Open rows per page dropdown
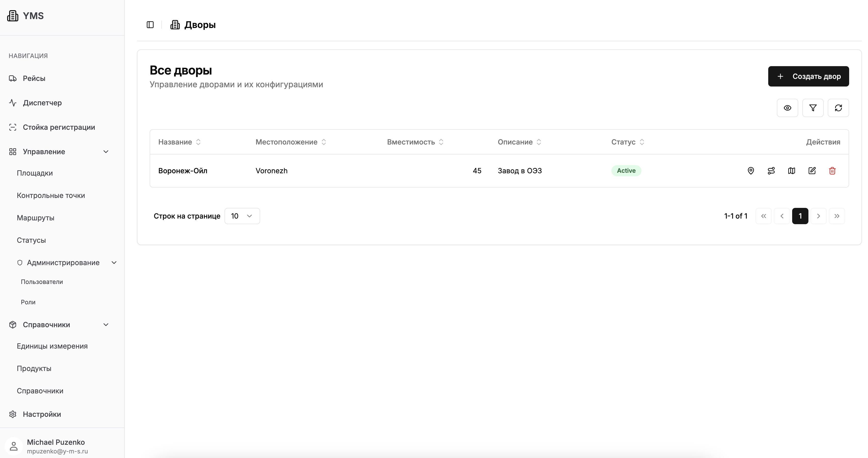The image size is (868, 458). (x=242, y=216)
